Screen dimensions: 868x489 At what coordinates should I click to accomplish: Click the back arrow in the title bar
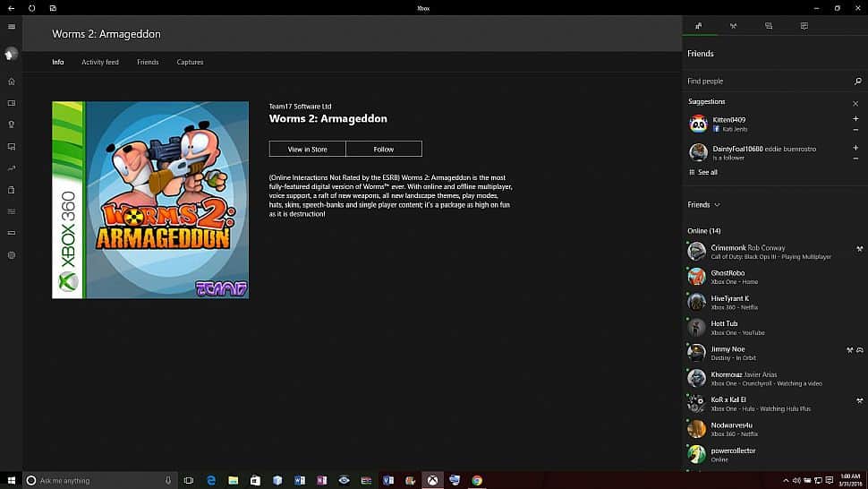(11, 8)
